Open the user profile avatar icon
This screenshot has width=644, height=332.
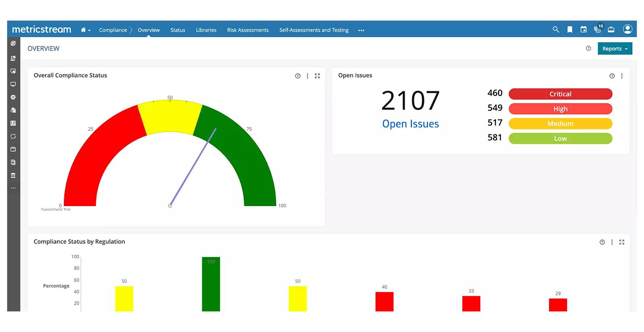(x=627, y=29)
